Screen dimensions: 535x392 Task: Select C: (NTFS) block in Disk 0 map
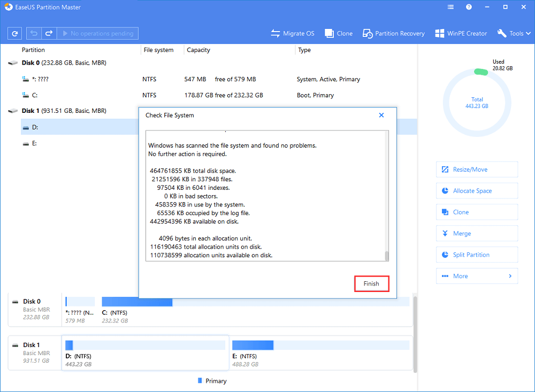pos(255,310)
